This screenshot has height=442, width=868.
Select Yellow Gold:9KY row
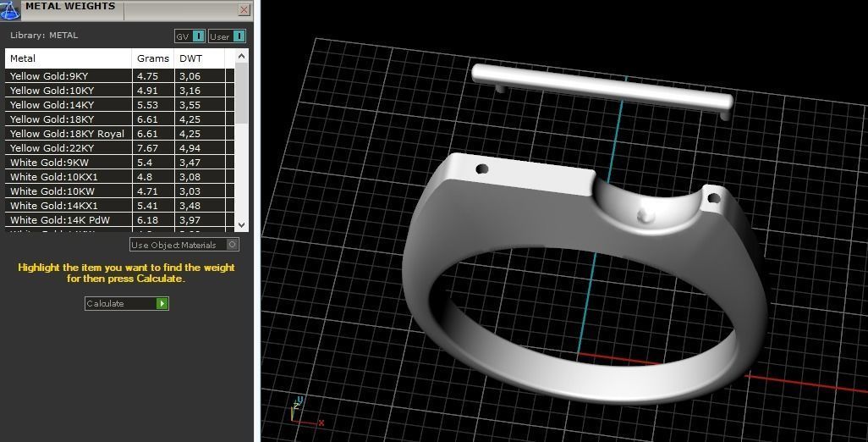click(119, 76)
